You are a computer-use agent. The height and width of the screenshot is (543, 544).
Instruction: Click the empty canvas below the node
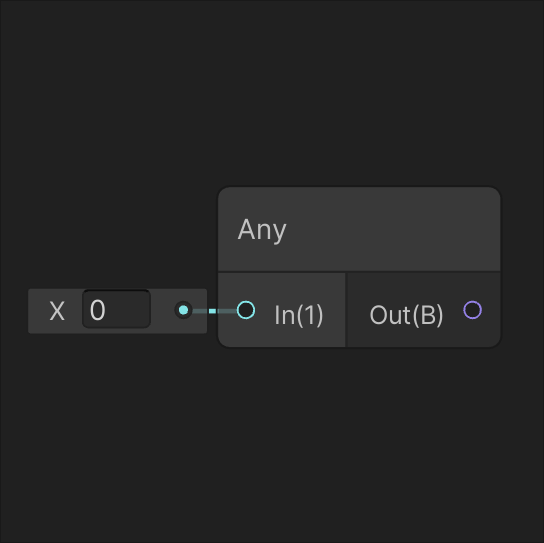[x=272, y=446]
